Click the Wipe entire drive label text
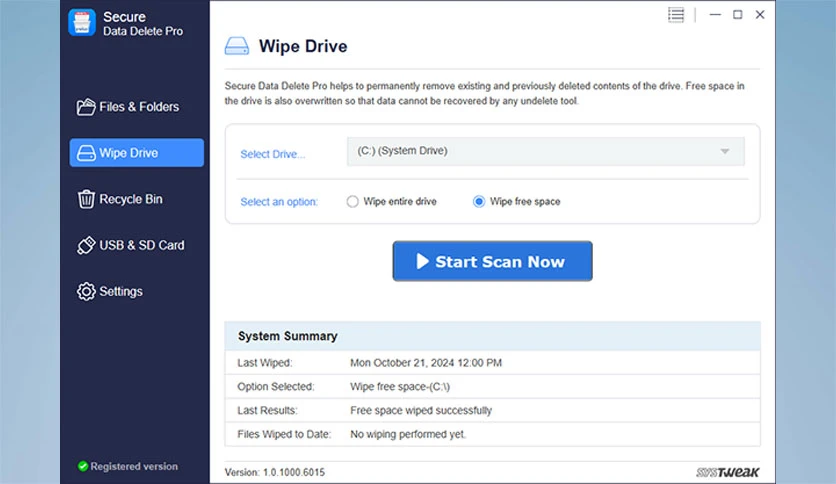 [x=400, y=201]
